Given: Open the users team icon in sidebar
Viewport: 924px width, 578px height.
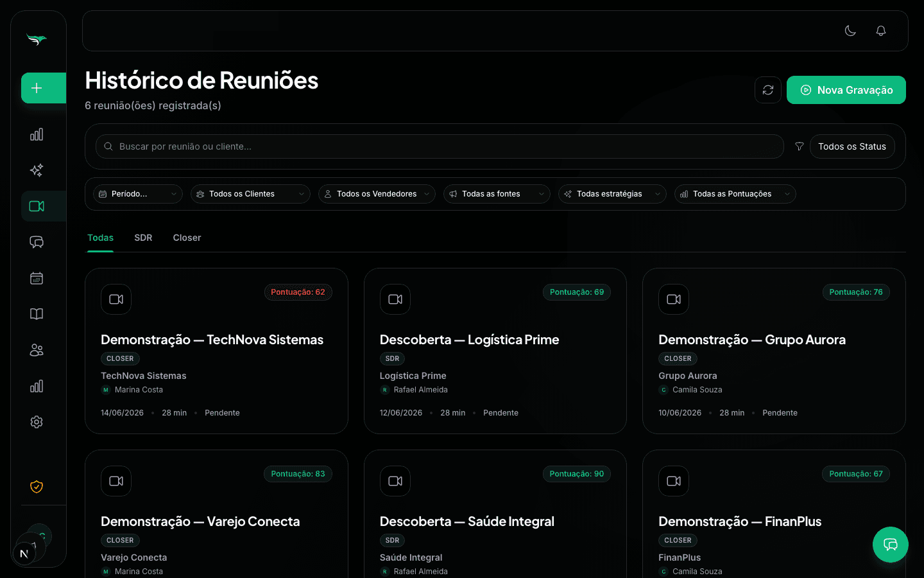Looking at the screenshot, I should (x=37, y=350).
